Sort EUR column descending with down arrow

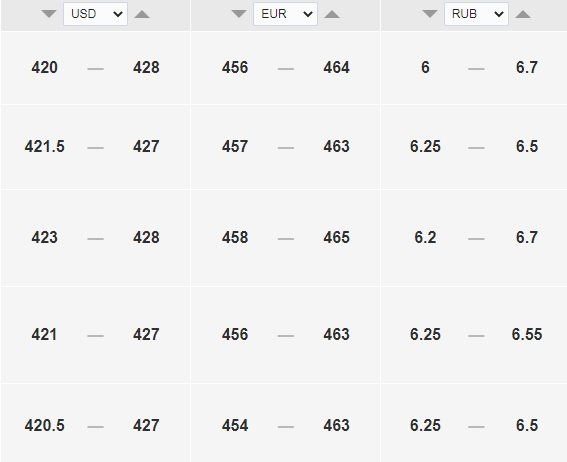click(239, 14)
